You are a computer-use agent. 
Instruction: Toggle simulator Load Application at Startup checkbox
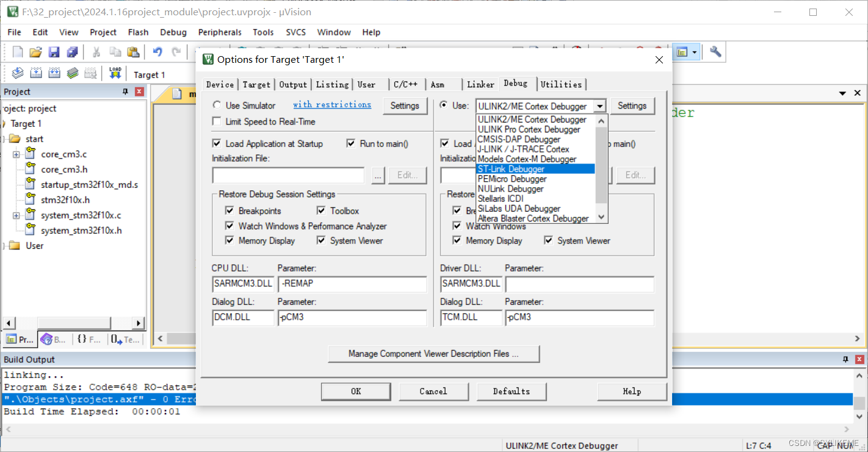point(216,143)
